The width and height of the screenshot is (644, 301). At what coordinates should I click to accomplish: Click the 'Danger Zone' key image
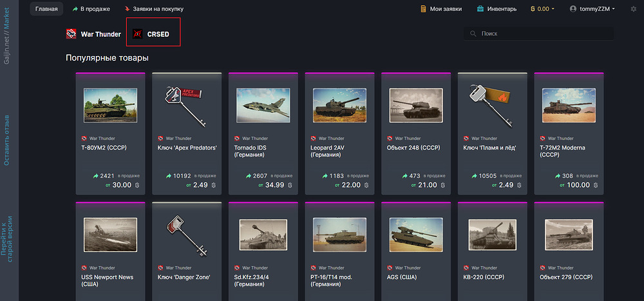187,236
